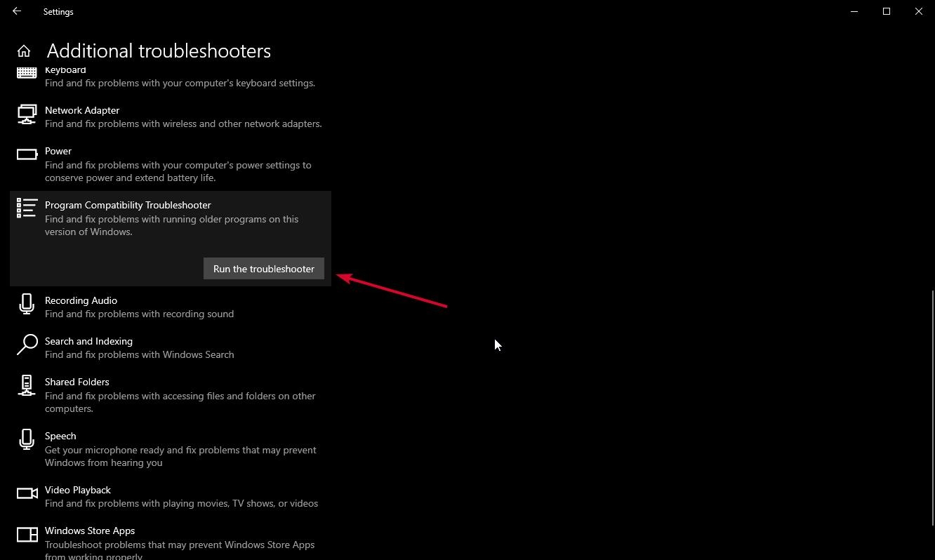935x560 pixels.
Task: Click the Recording Audio microphone icon
Action: pos(27,304)
